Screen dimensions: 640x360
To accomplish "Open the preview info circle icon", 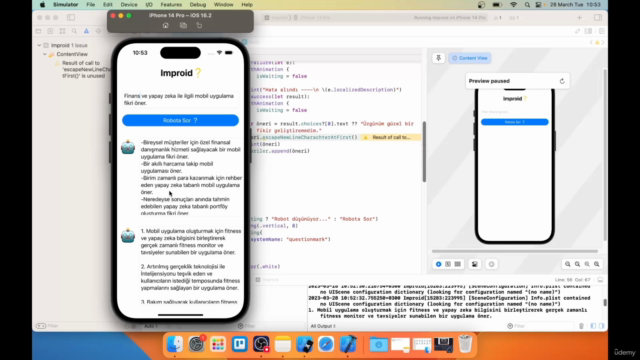I will 491,264.
